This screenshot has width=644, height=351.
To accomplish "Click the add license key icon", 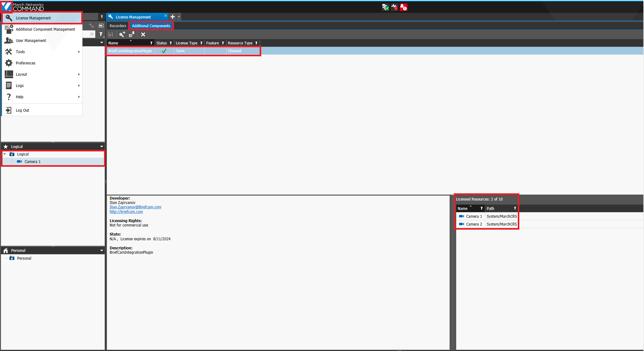I will click(122, 34).
